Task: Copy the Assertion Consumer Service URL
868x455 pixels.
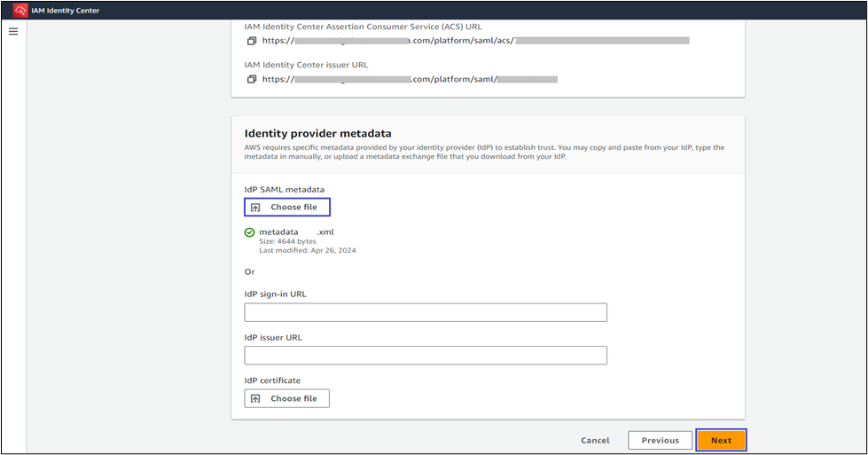Action: [252, 41]
